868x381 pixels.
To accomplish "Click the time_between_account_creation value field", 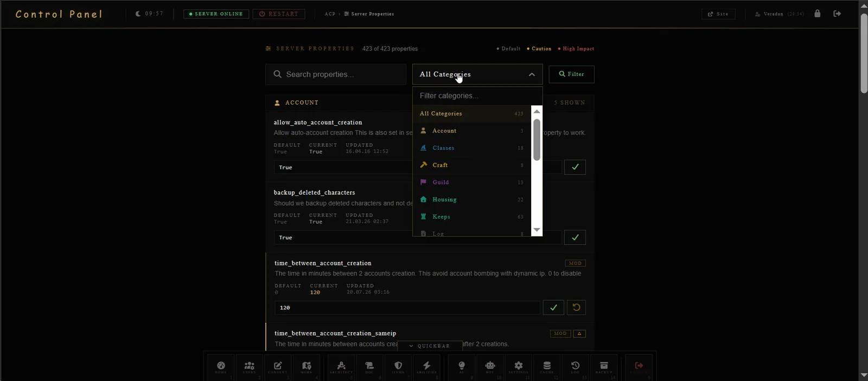I will (x=407, y=308).
